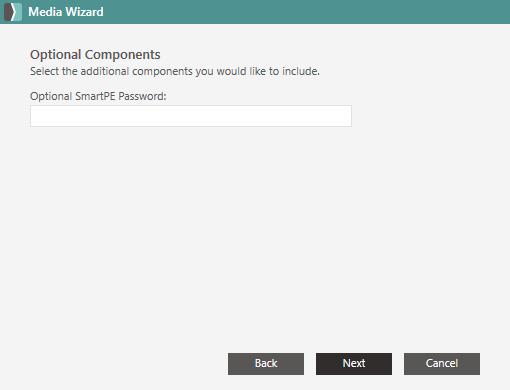Click into the Optional SmartPE Password field

191,116
